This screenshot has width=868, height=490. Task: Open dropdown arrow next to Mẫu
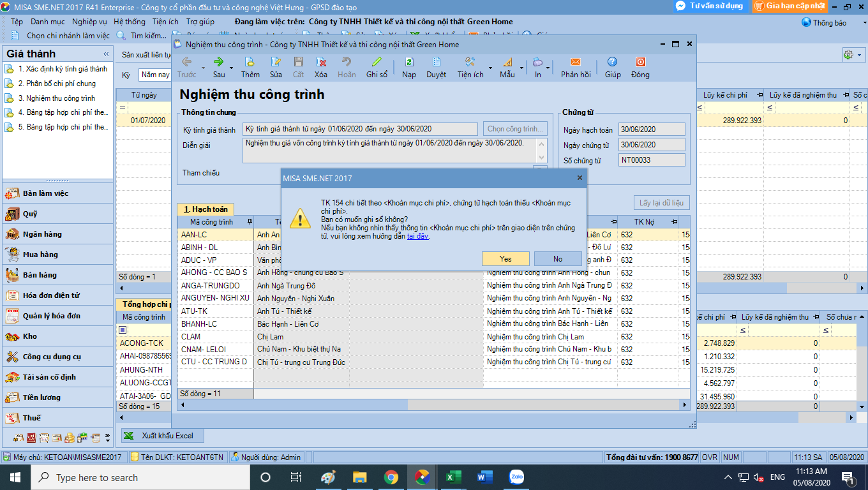pyautogui.click(x=521, y=68)
